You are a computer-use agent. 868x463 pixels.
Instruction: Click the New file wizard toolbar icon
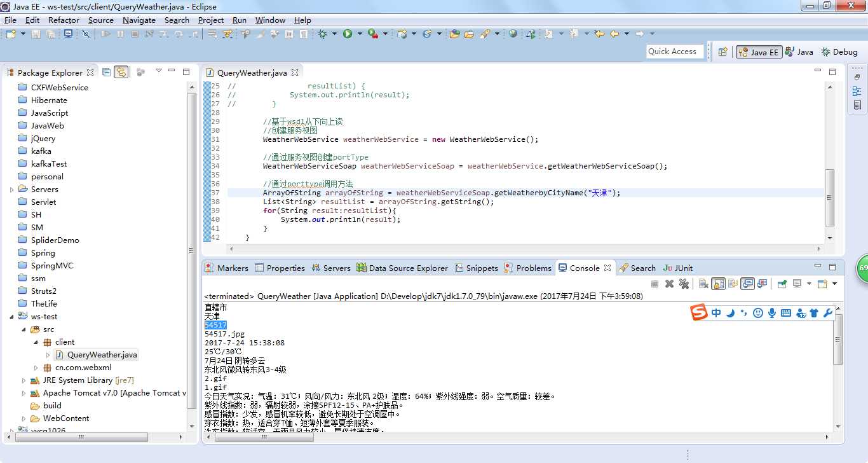click(11, 34)
